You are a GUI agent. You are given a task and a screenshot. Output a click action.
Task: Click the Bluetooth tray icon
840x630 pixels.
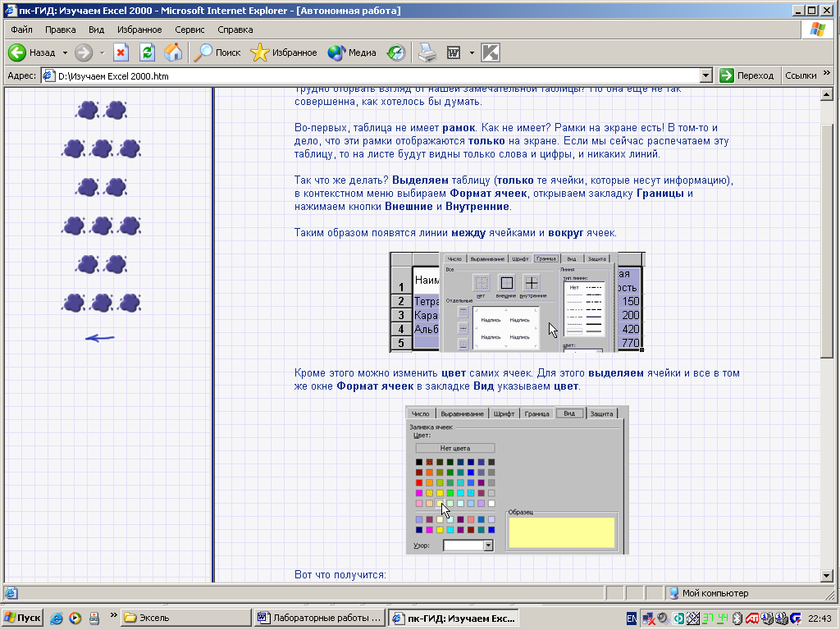point(737,619)
